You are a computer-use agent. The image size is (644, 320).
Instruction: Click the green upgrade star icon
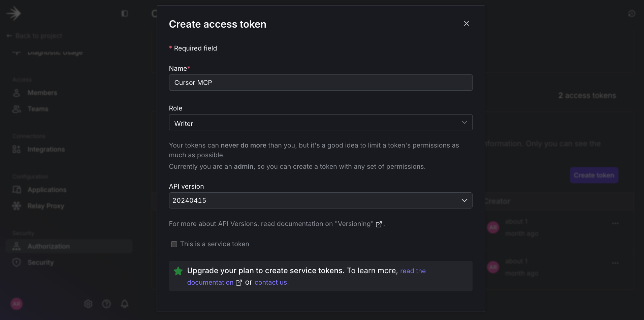click(178, 271)
